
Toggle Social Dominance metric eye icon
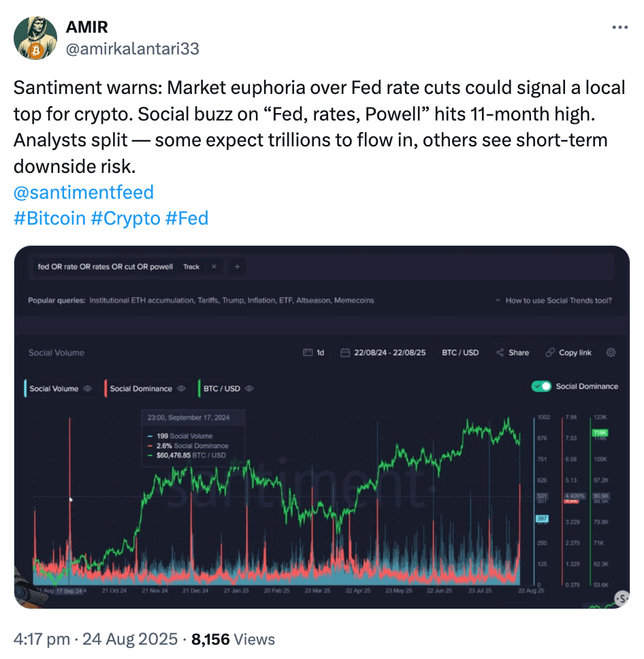(181, 389)
